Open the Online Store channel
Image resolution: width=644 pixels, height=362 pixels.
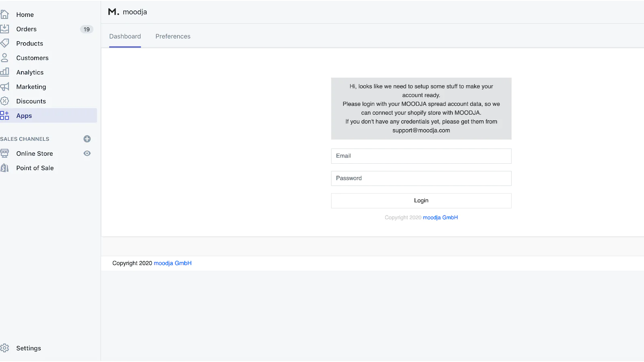(35, 154)
